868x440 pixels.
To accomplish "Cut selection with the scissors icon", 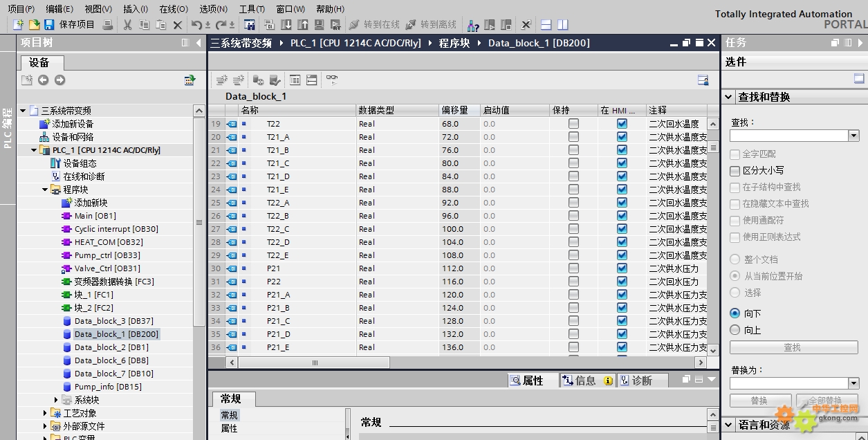I will 127,25.
